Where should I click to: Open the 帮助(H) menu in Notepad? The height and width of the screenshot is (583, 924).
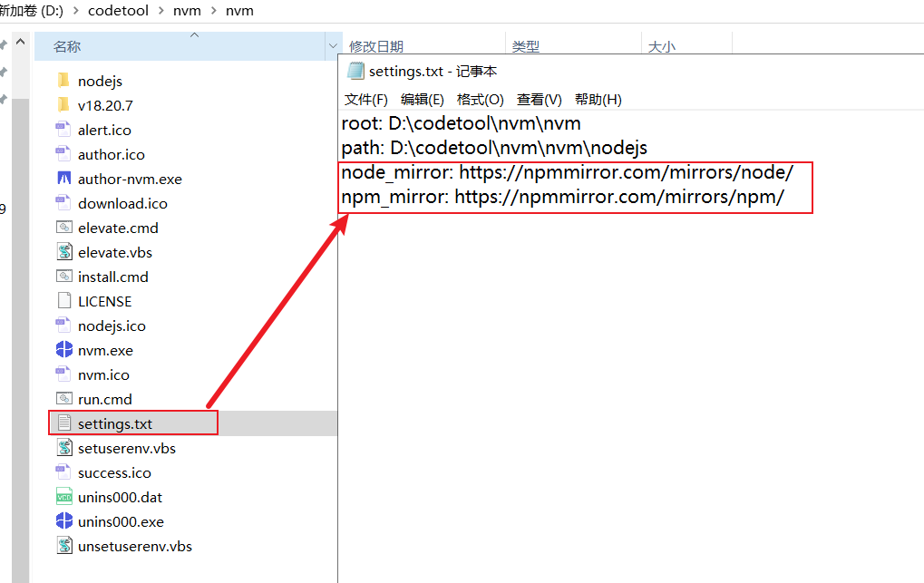(x=598, y=100)
